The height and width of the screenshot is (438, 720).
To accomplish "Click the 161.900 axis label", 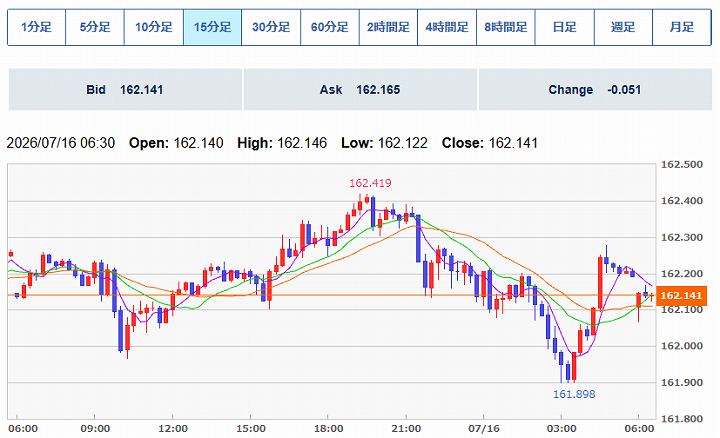I will [681, 382].
